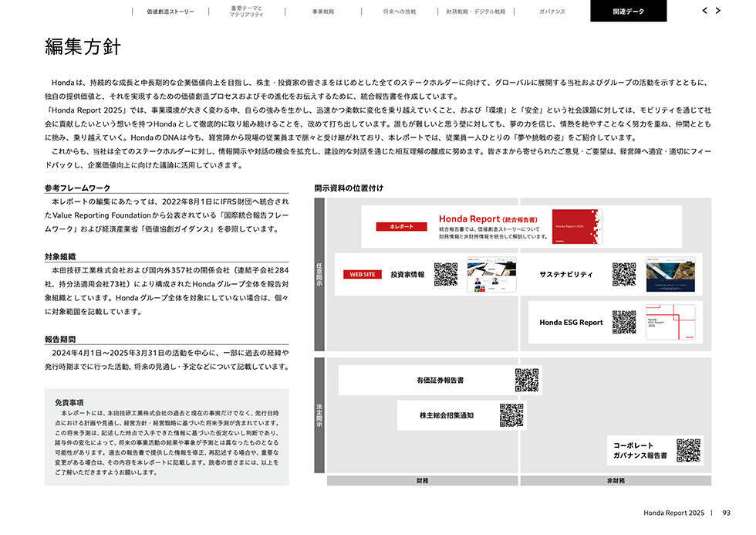Switch to the ガバナンス tab
This screenshot has width=756, height=535.
tap(552, 12)
